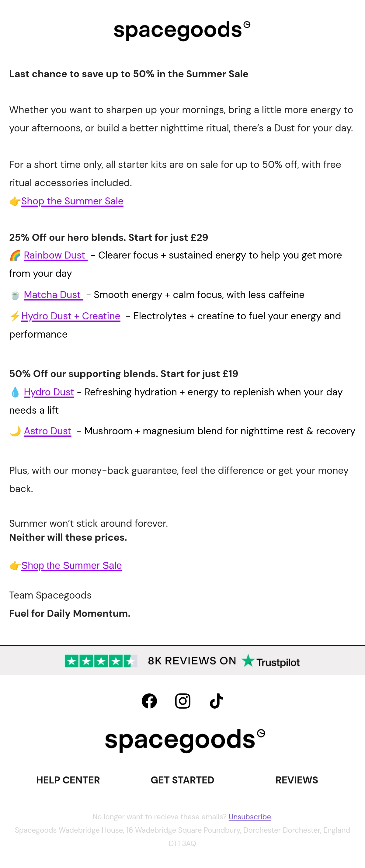Viewport: 365px width, 868px height.
Task: Click the Trustpilot logo in the banner
Action: coord(270,661)
